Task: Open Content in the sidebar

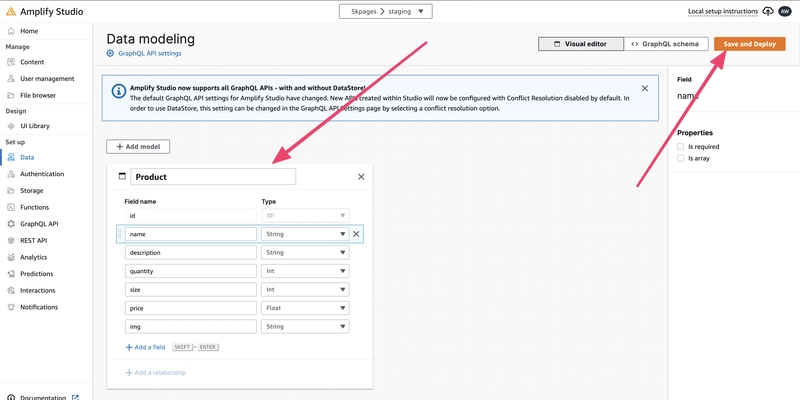Action: [x=32, y=62]
